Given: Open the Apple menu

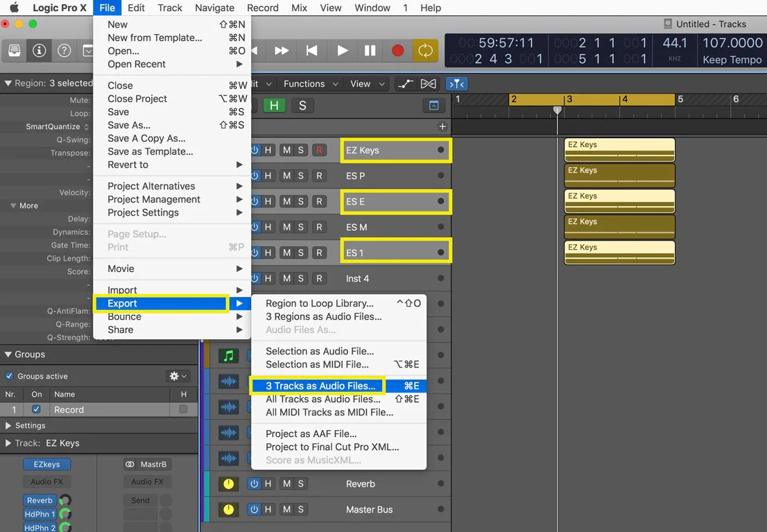Looking at the screenshot, I should (x=14, y=8).
